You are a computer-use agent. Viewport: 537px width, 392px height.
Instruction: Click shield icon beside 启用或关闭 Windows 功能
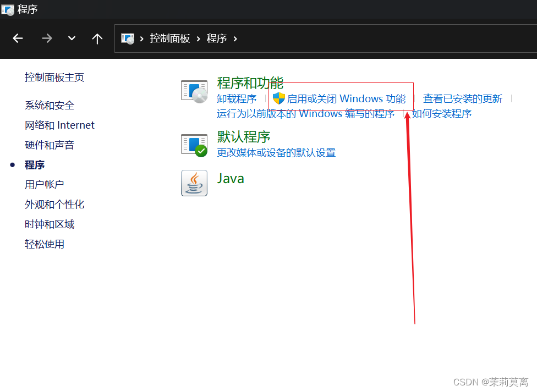pyautogui.click(x=279, y=98)
